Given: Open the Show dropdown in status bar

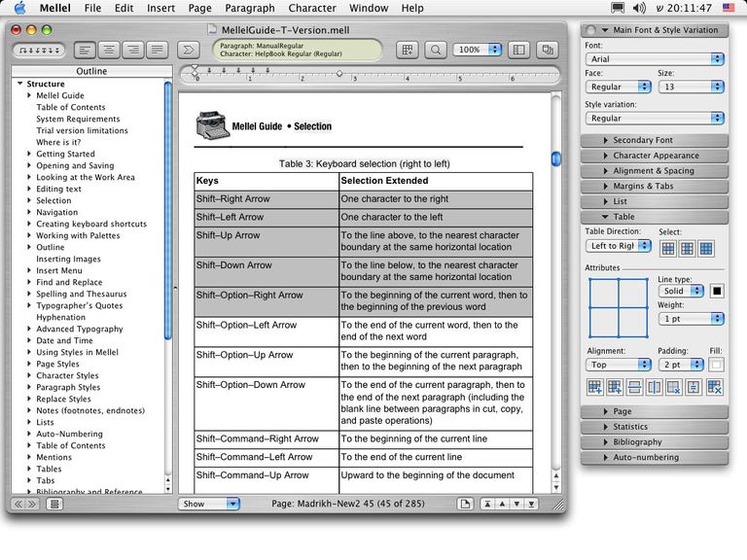Looking at the screenshot, I should 209,504.
